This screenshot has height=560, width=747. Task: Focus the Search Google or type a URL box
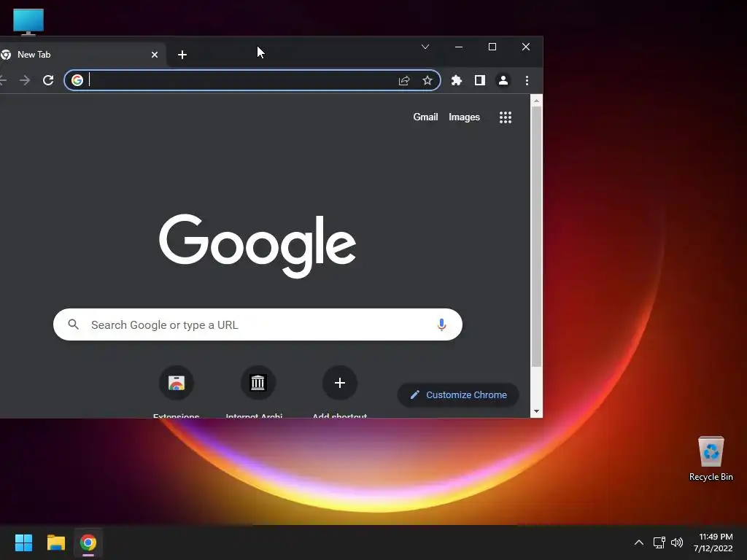(x=258, y=324)
